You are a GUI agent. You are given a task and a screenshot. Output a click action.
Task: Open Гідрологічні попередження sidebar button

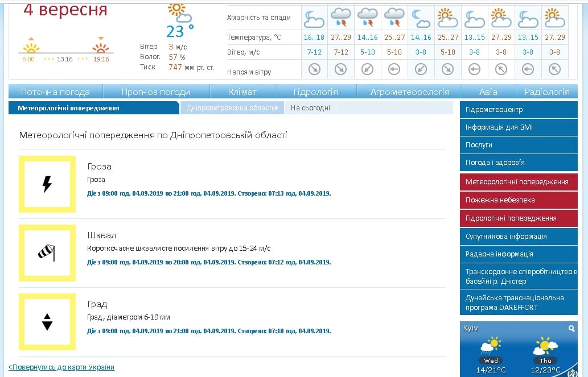[519, 218]
